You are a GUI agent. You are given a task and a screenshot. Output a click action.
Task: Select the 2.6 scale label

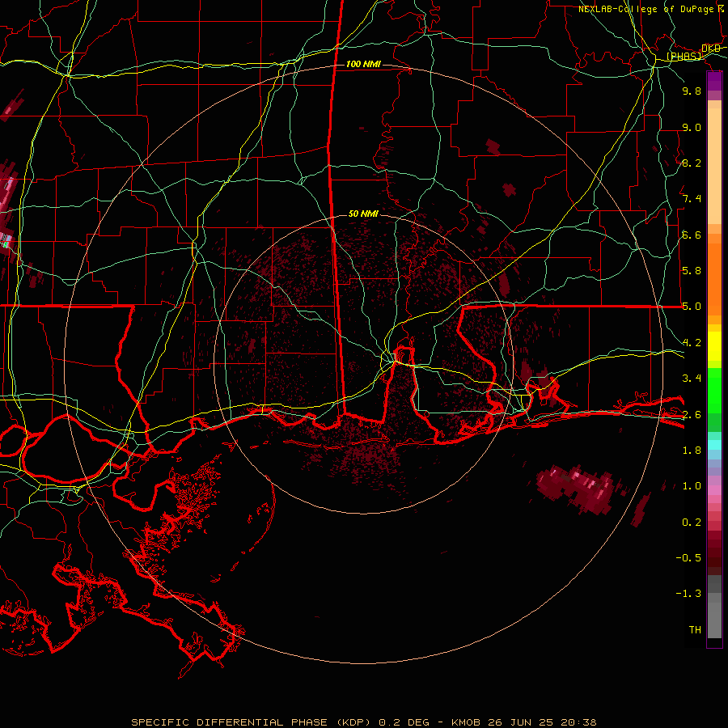point(692,415)
